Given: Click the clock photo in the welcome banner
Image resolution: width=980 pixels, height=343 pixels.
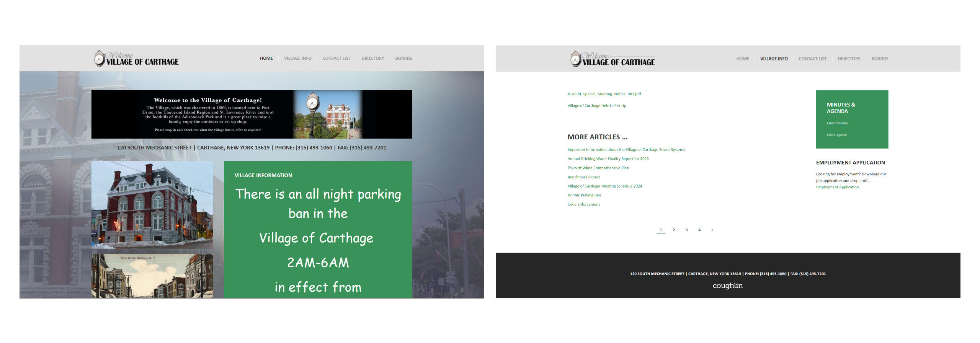Looking at the screenshot, I should coord(328,114).
